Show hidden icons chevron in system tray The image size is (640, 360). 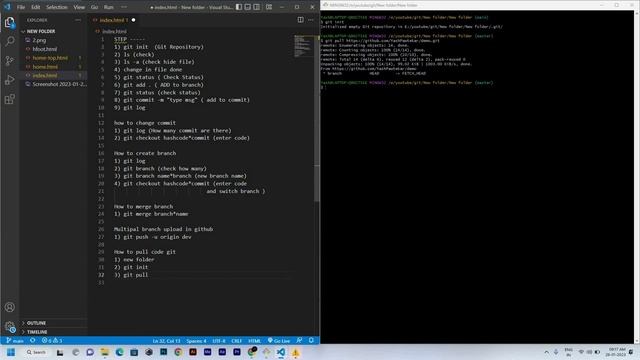(547, 352)
